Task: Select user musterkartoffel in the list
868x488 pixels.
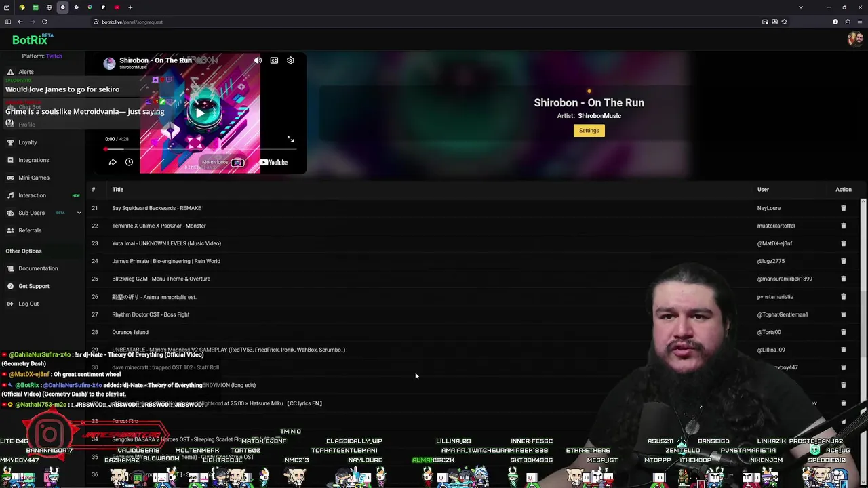Action: click(776, 226)
